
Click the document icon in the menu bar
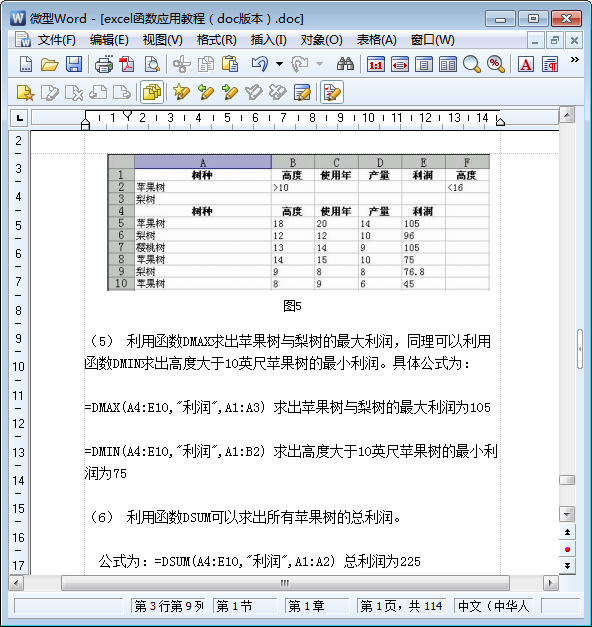point(23,40)
